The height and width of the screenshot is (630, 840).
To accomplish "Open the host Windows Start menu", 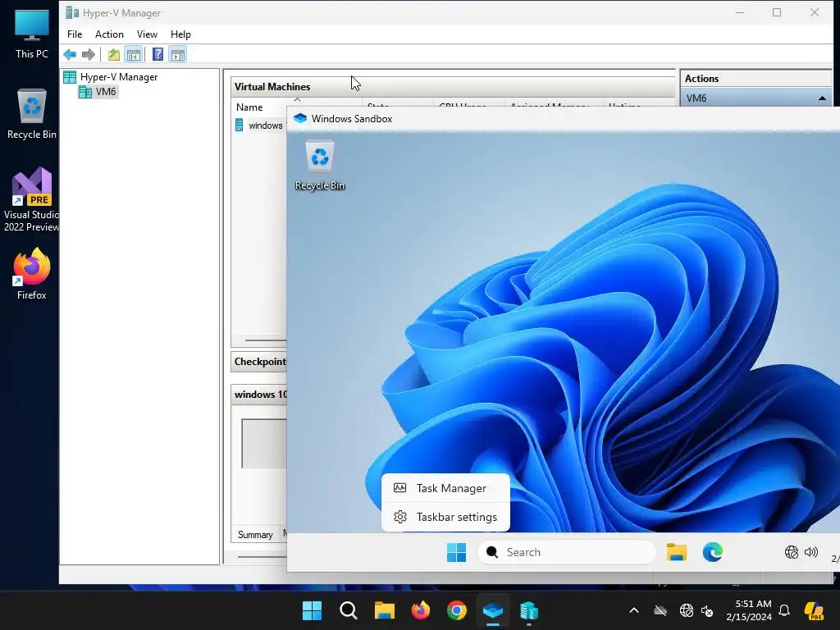I will pyautogui.click(x=312, y=610).
